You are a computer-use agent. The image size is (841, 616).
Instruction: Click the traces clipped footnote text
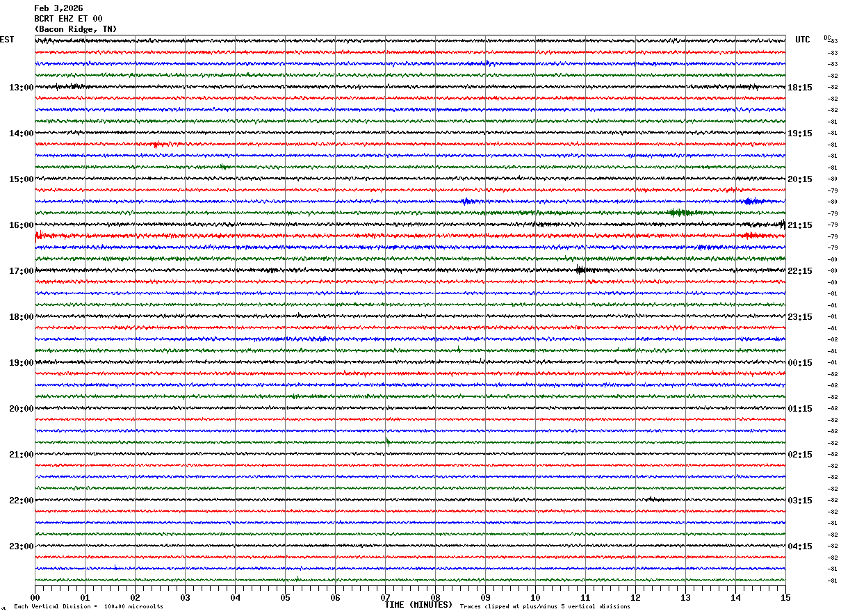coord(545,607)
